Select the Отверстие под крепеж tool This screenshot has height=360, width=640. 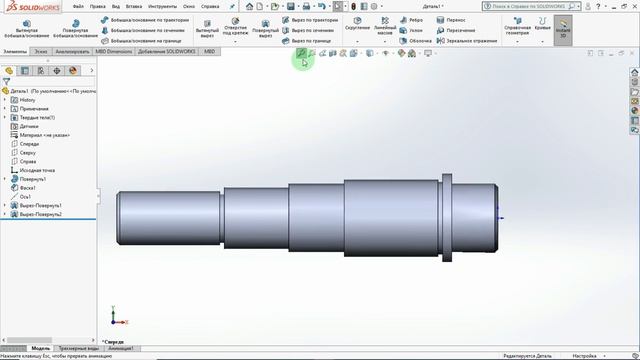(235, 27)
